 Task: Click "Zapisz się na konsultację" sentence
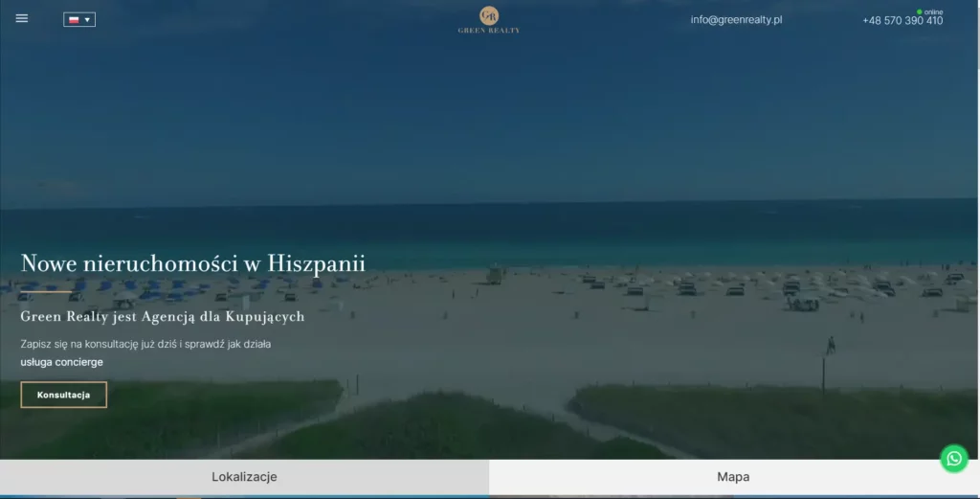tap(145, 344)
